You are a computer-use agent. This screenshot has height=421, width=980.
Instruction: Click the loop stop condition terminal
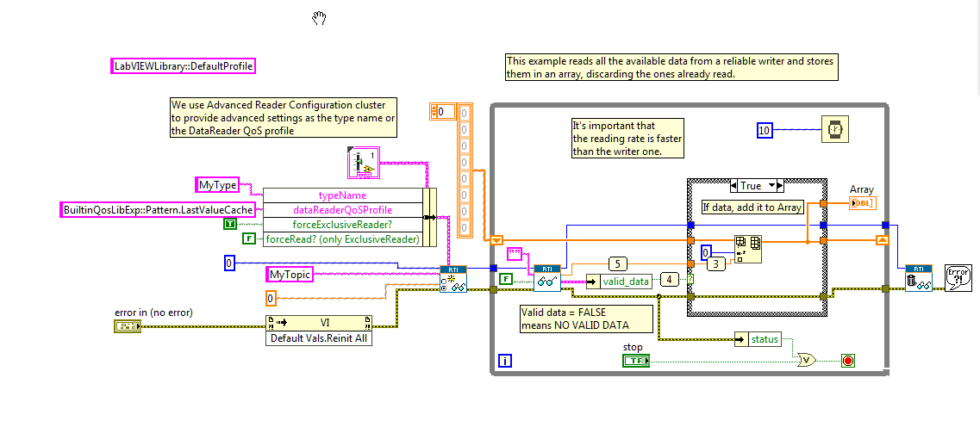[x=848, y=361]
